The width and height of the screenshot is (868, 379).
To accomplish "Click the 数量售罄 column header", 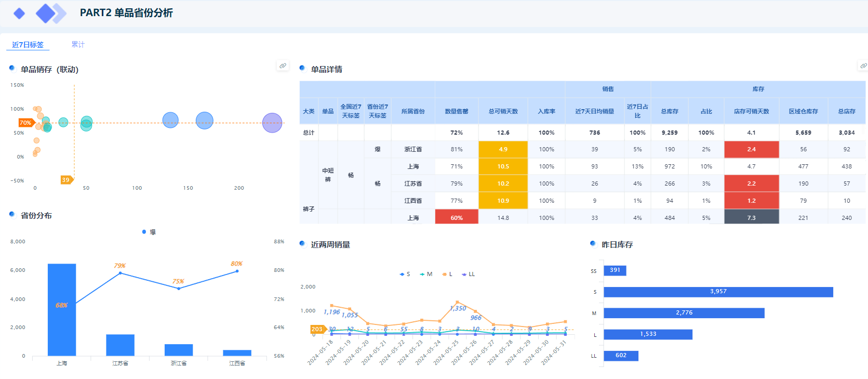I will coord(457,111).
